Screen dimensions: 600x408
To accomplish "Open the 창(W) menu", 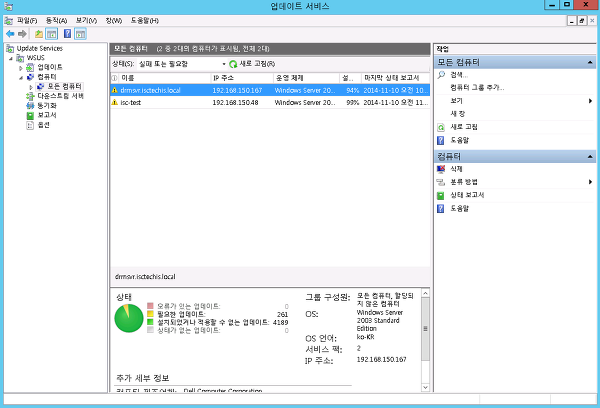I will click(114, 21).
